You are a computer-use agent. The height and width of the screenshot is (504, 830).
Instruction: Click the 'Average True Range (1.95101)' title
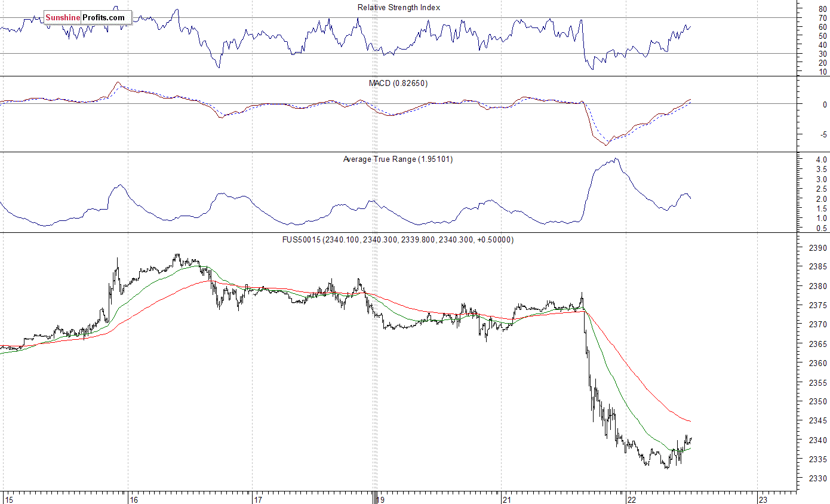click(398, 159)
